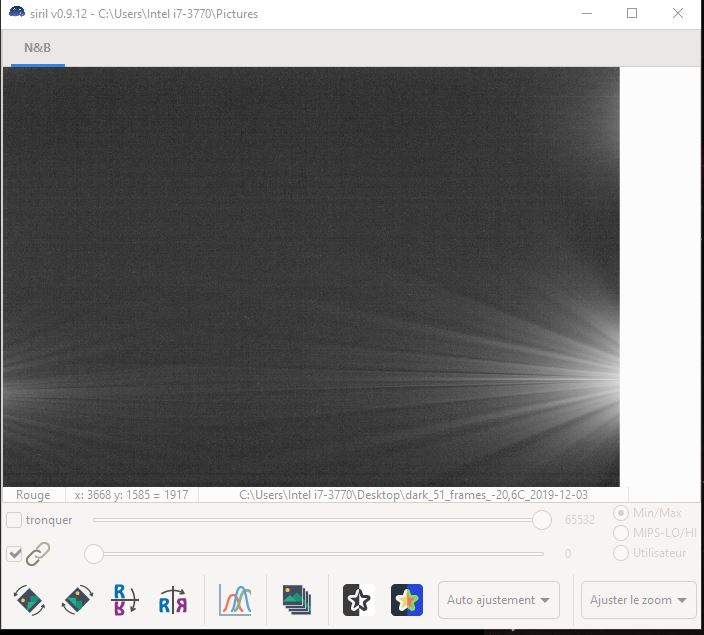The height and width of the screenshot is (635, 704).
Task: Uncheck the checkbox next to chain link
Action: tap(15, 554)
